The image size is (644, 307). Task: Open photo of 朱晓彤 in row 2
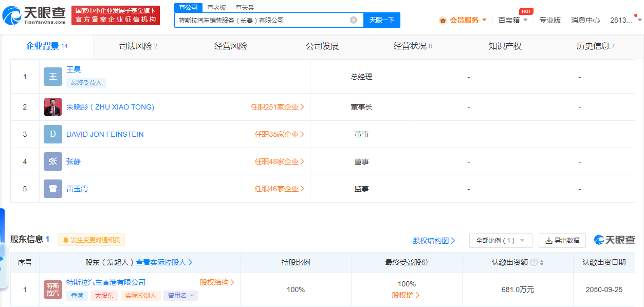[x=53, y=107]
